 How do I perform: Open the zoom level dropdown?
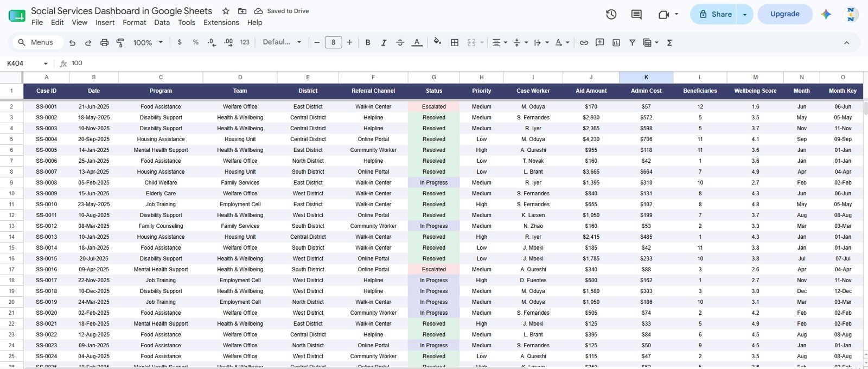(148, 42)
